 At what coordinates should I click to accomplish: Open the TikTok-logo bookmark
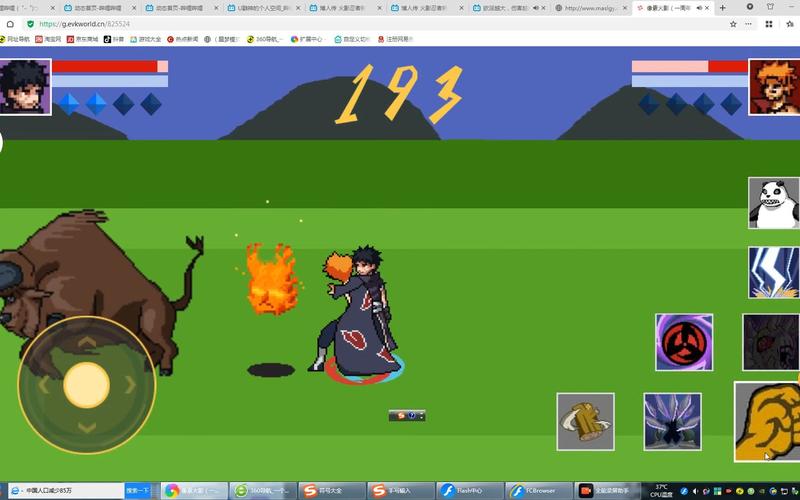(114, 39)
